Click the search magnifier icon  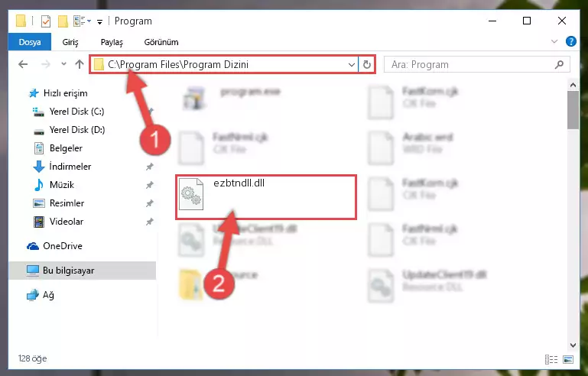coord(559,64)
